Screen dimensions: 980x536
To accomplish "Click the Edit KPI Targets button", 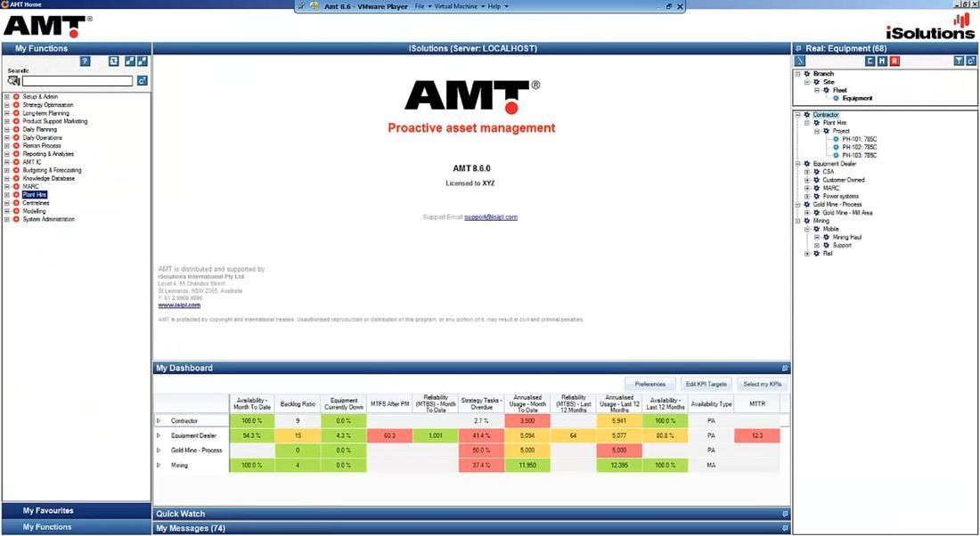I will click(705, 384).
